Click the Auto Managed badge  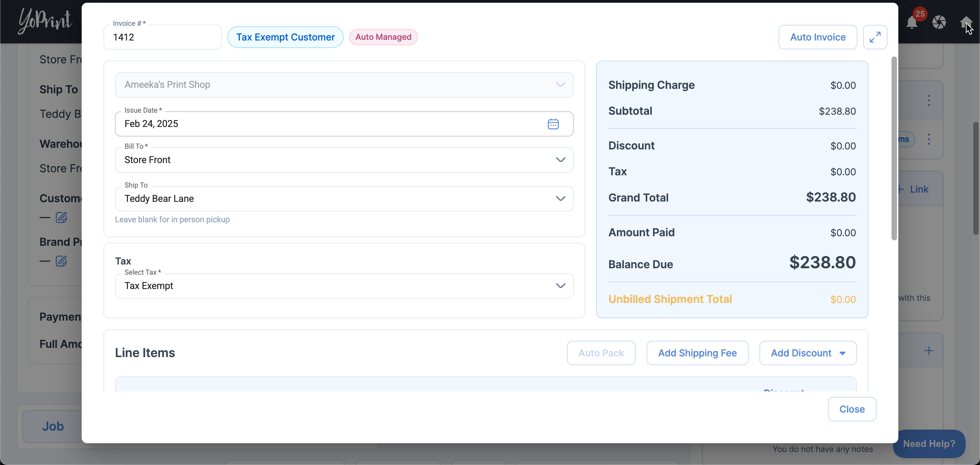tap(383, 37)
